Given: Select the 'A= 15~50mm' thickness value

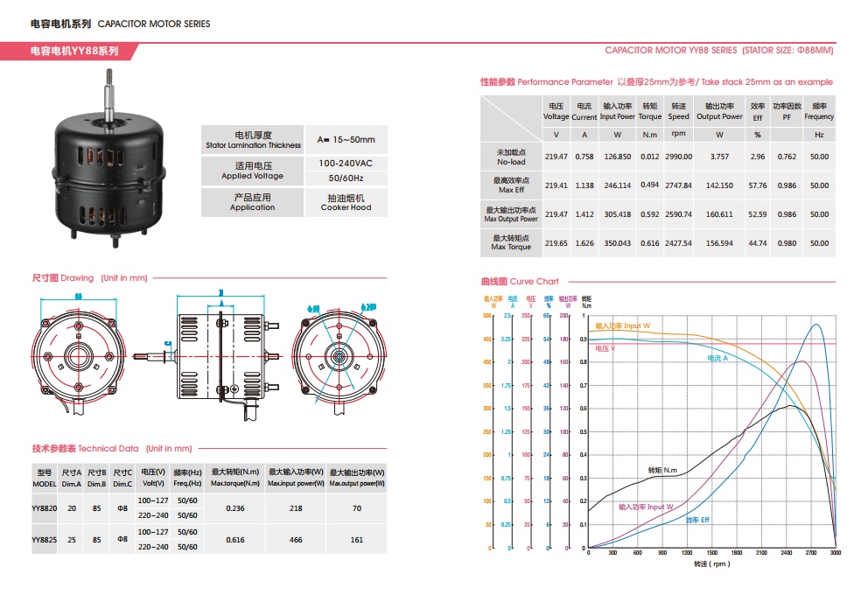Looking at the screenshot, I should click(x=346, y=139).
